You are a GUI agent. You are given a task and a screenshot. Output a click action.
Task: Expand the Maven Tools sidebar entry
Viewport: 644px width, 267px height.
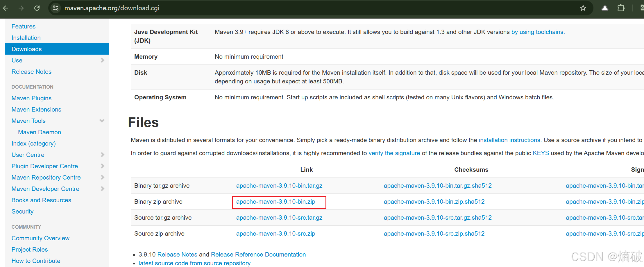pos(102,121)
